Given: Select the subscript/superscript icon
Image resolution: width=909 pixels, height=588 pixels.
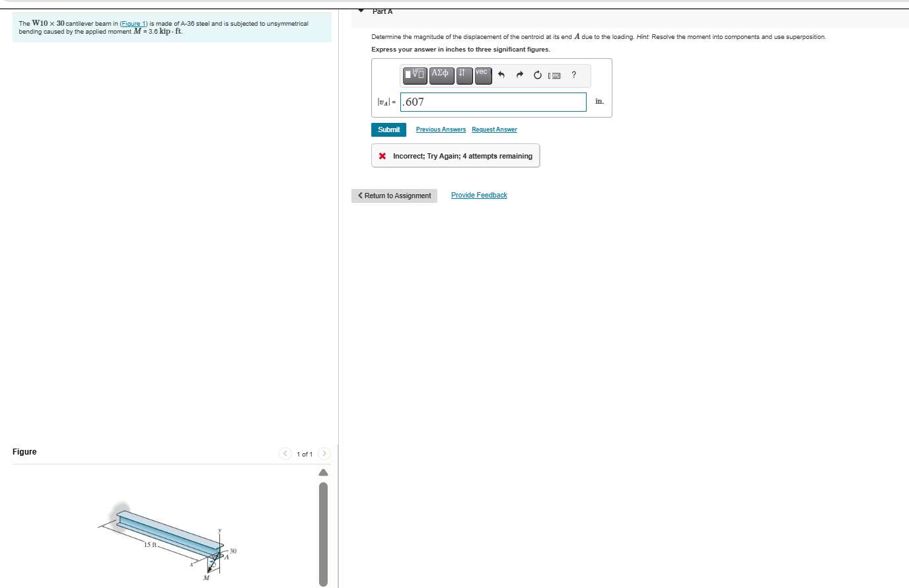Looking at the screenshot, I should pos(464,75).
